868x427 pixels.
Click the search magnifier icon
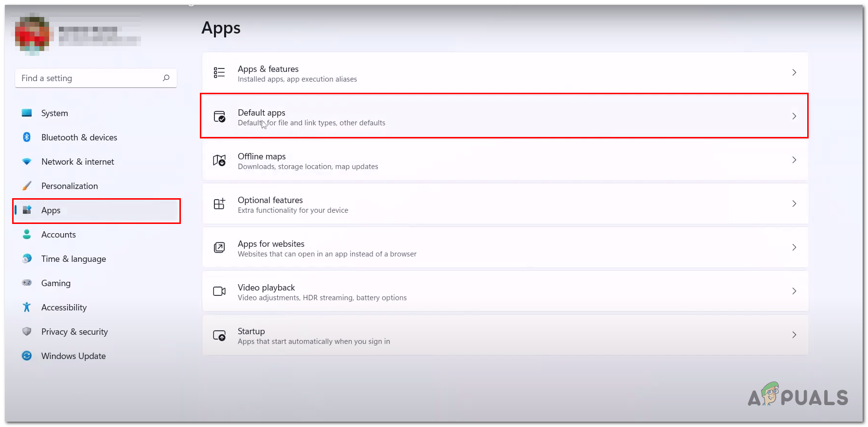point(166,78)
